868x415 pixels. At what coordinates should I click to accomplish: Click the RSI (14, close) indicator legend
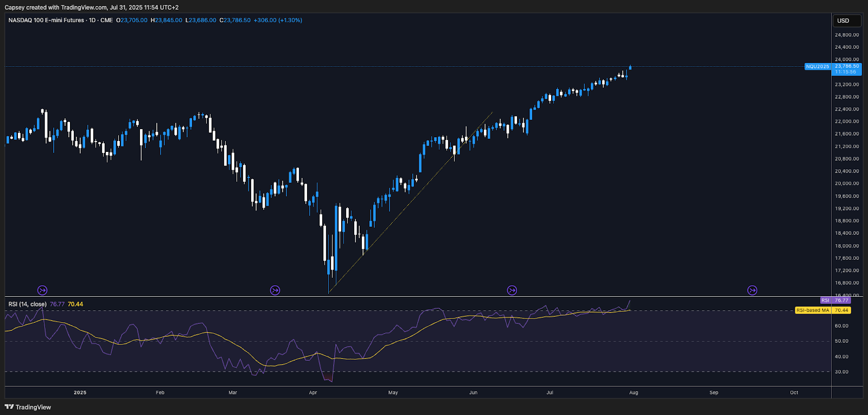(28, 304)
